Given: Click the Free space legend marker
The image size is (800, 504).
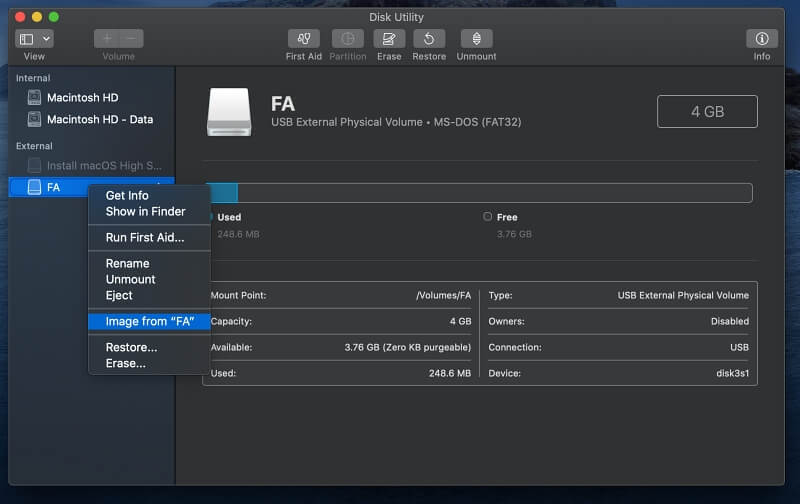Looking at the screenshot, I should (487, 217).
